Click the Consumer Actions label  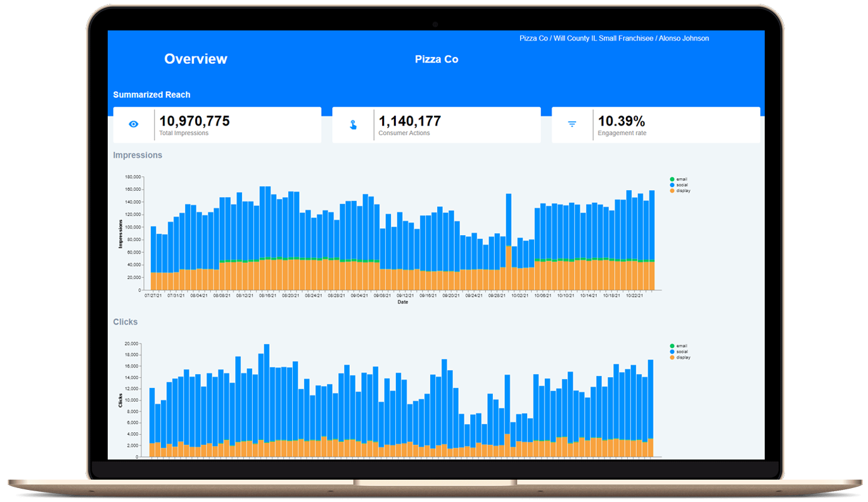[404, 134]
